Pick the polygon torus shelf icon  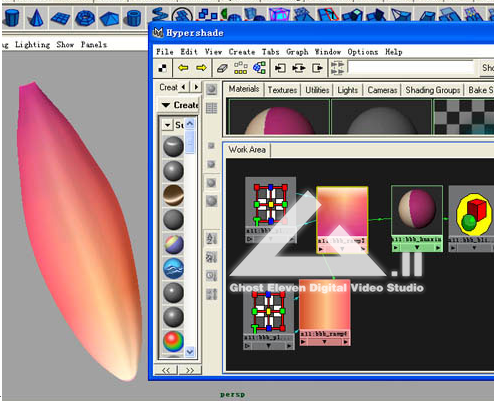point(85,18)
